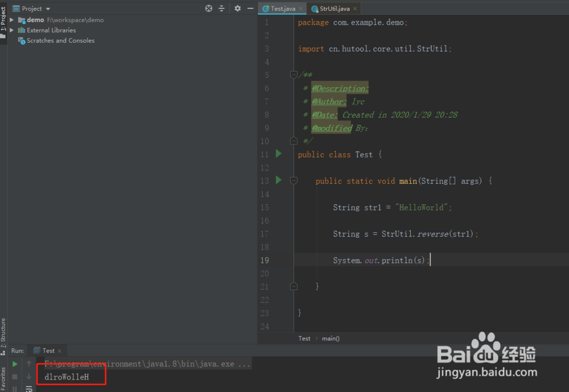
Task: Open the Structure tool window tab
Action: click(3, 336)
